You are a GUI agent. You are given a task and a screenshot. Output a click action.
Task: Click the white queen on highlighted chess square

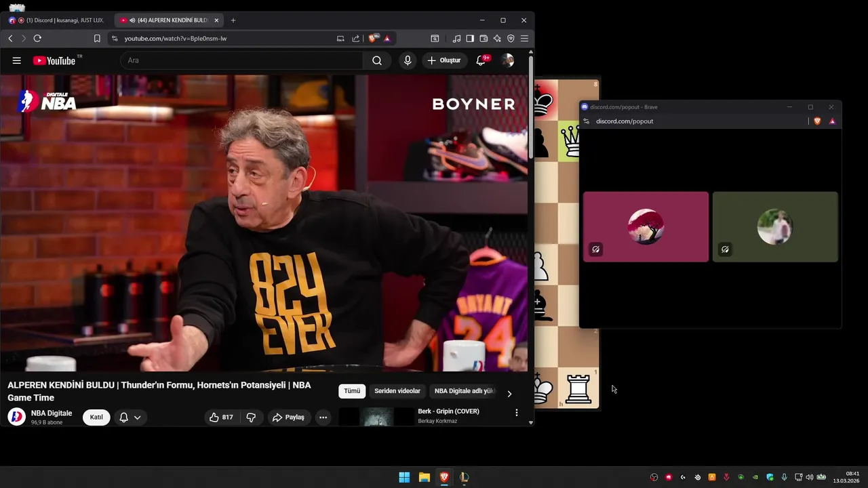pos(571,141)
